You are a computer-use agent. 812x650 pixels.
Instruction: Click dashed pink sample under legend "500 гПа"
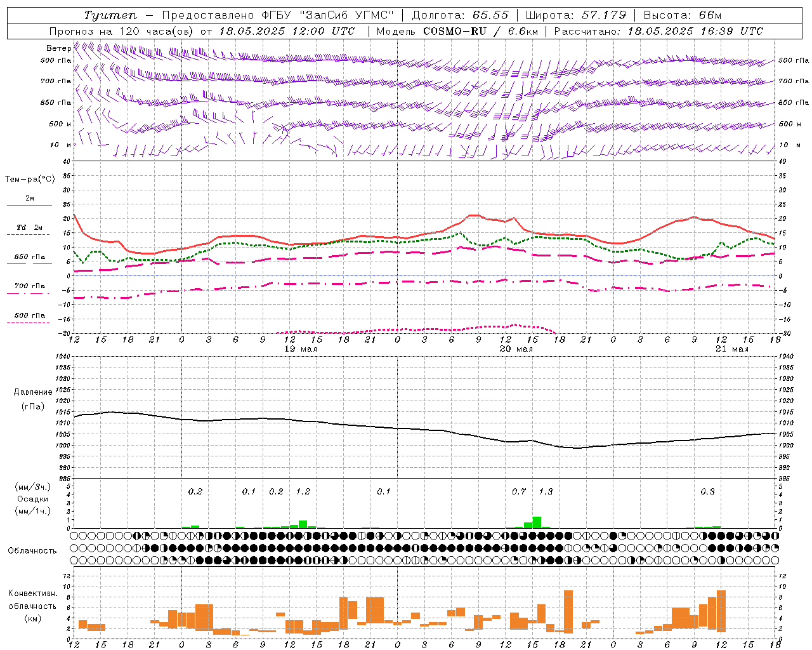click(28, 323)
